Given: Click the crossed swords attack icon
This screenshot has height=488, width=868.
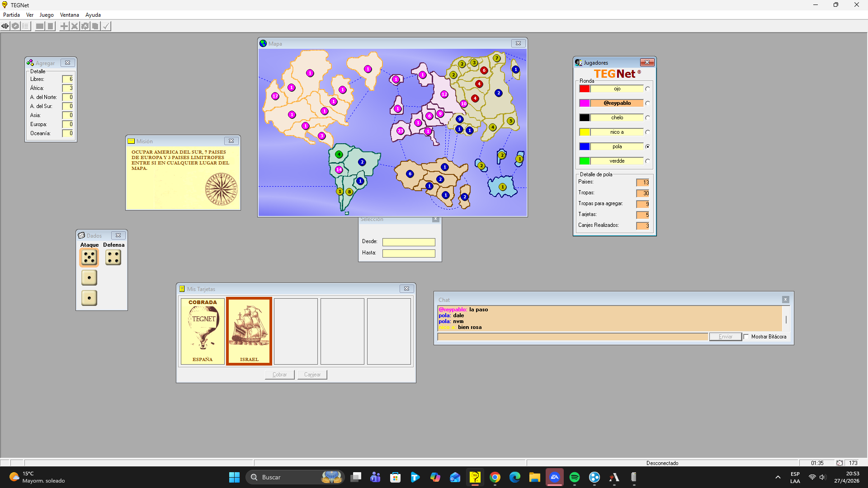Looking at the screenshot, I should pos(75,26).
